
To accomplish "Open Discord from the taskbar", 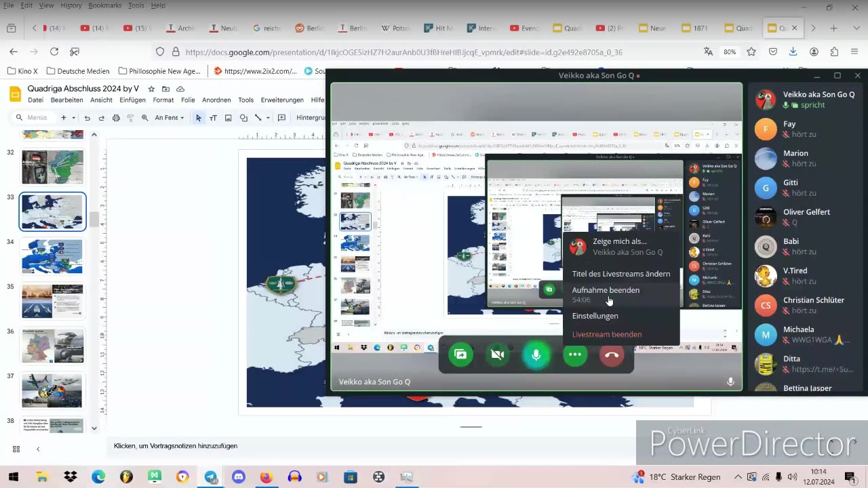I will pos(238,477).
